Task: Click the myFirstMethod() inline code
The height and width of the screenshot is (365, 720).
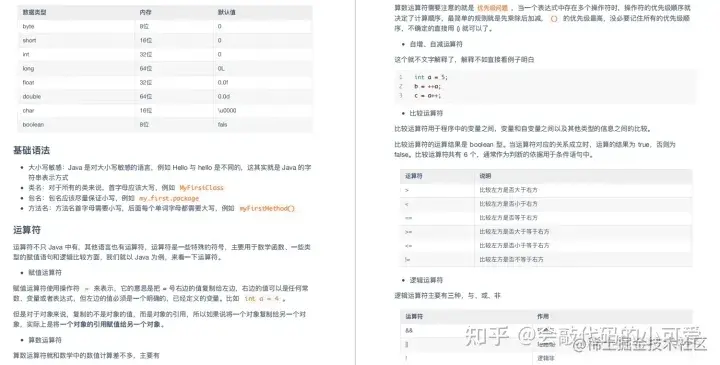Action: pos(267,208)
